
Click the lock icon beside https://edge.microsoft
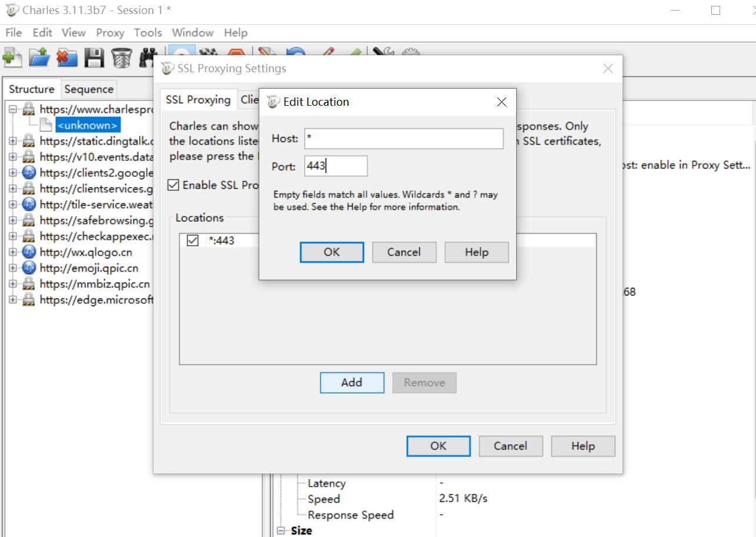28,300
